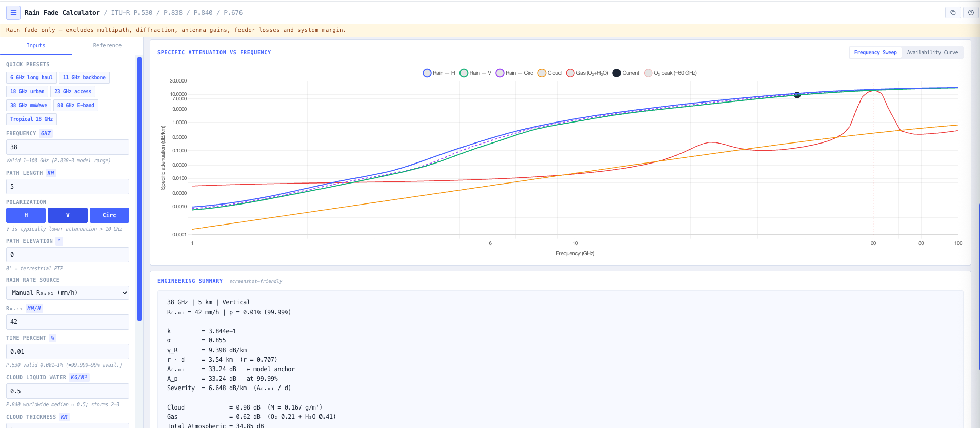
Task: Click the GHZ unit badge beside Frequency
Action: point(46,133)
